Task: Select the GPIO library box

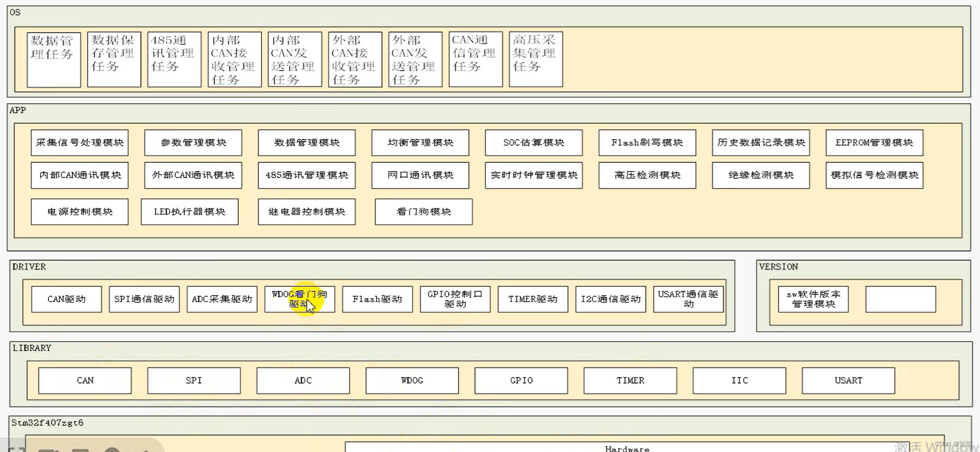Action: 522,381
